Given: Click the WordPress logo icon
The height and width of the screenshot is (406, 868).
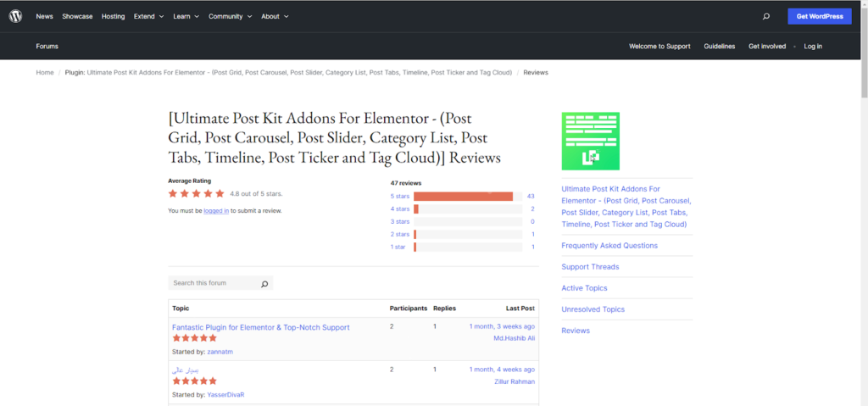Looking at the screenshot, I should [15, 16].
